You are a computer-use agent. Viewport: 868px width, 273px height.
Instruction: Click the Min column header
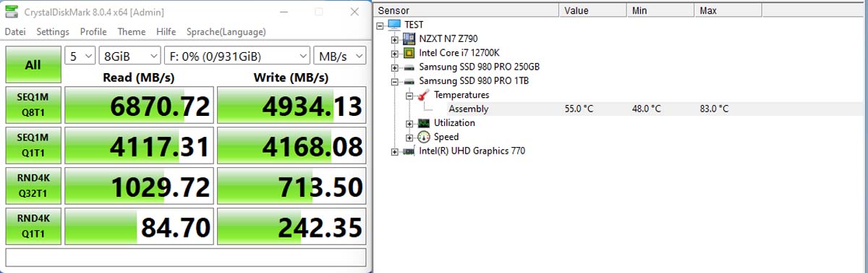point(661,11)
